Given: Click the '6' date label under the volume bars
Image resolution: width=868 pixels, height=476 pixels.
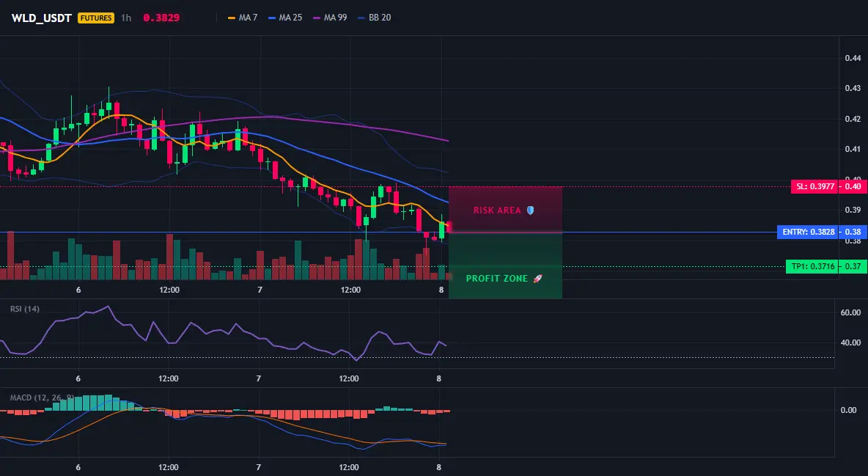Looking at the screenshot, I should click(x=78, y=290).
